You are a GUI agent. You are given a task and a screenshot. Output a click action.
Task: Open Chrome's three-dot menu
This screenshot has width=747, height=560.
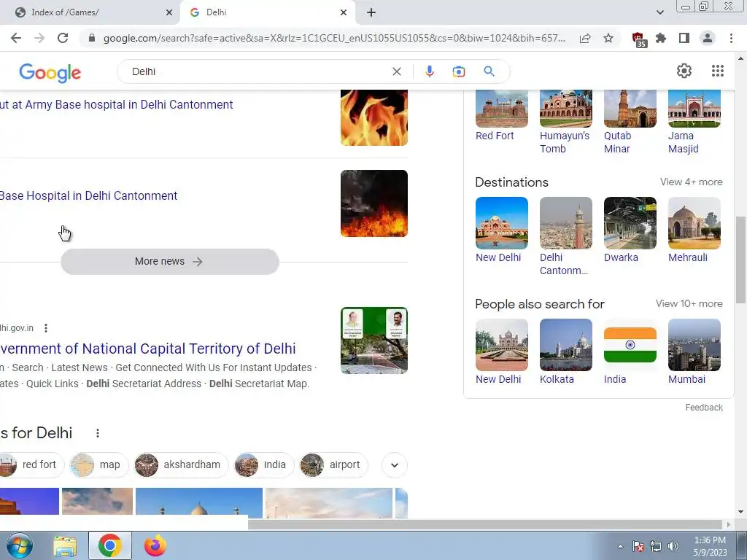click(731, 38)
